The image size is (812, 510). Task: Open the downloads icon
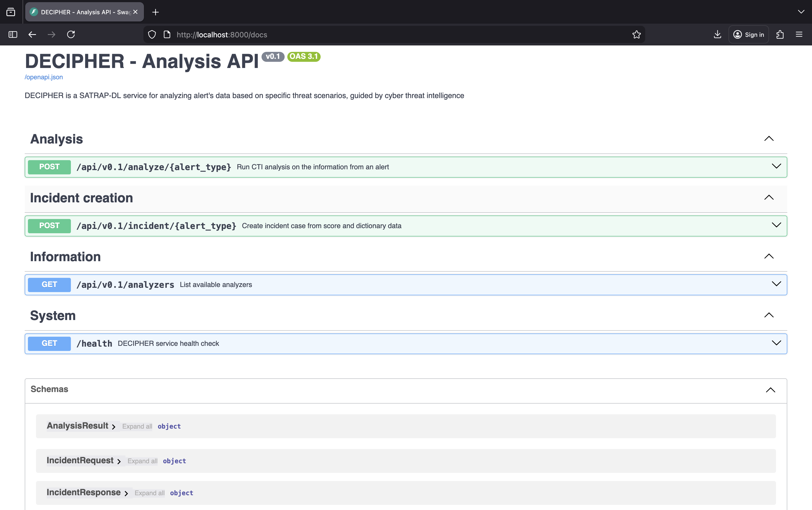tap(717, 34)
